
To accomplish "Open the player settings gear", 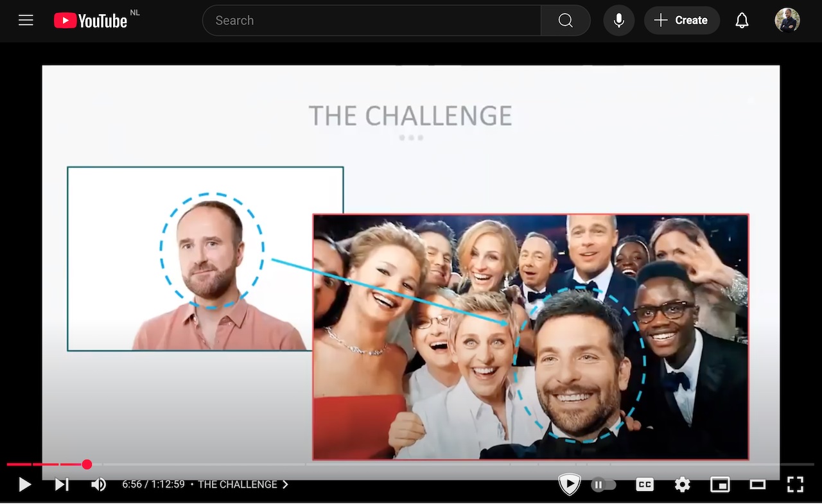I will 682,485.
